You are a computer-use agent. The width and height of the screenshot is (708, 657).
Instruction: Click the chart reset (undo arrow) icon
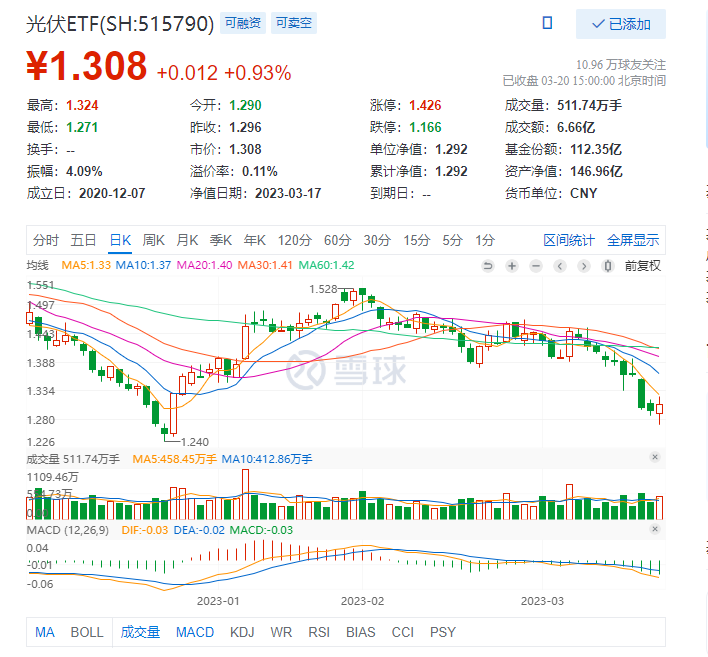488,266
